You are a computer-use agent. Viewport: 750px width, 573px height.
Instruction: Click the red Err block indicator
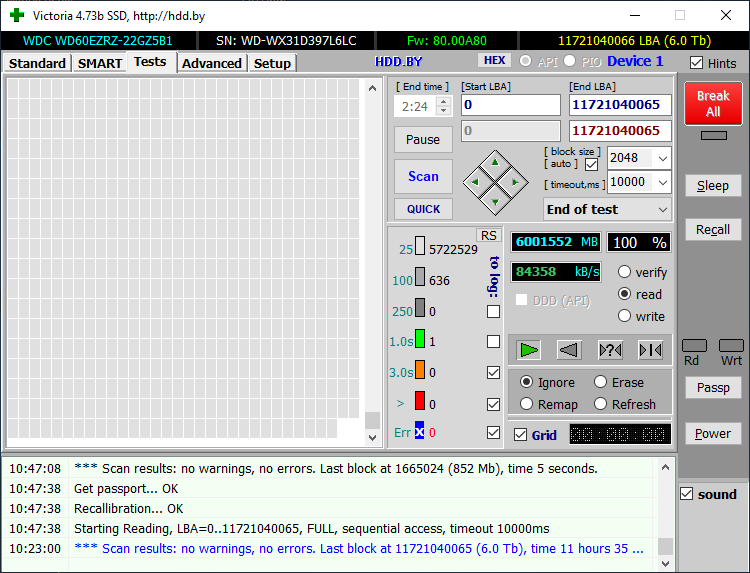pyautogui.click(x=420, y=432)
